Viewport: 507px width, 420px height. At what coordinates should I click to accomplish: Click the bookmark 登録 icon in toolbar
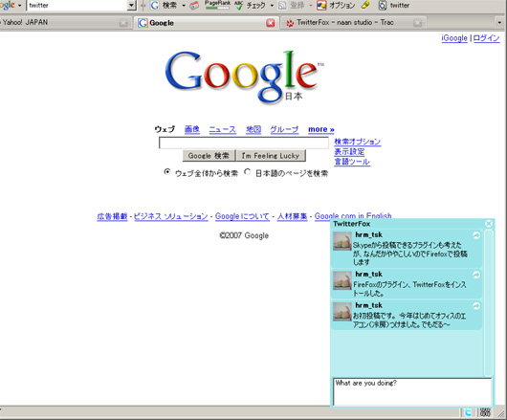(282, 5)
